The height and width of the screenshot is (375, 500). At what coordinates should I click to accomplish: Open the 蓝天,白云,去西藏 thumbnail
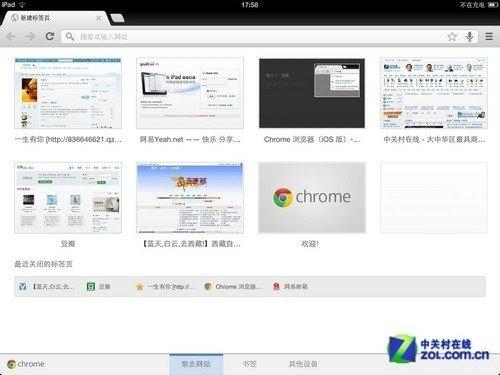click(190, 198)
